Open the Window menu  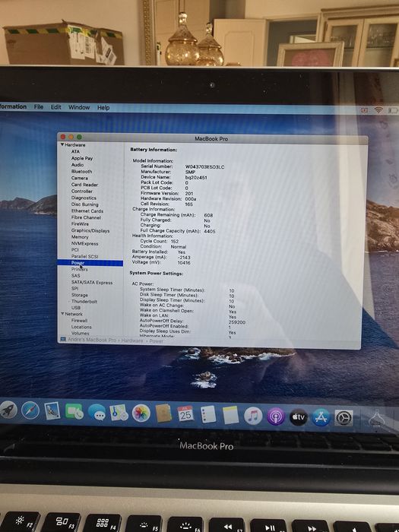[x=79, y=107]
